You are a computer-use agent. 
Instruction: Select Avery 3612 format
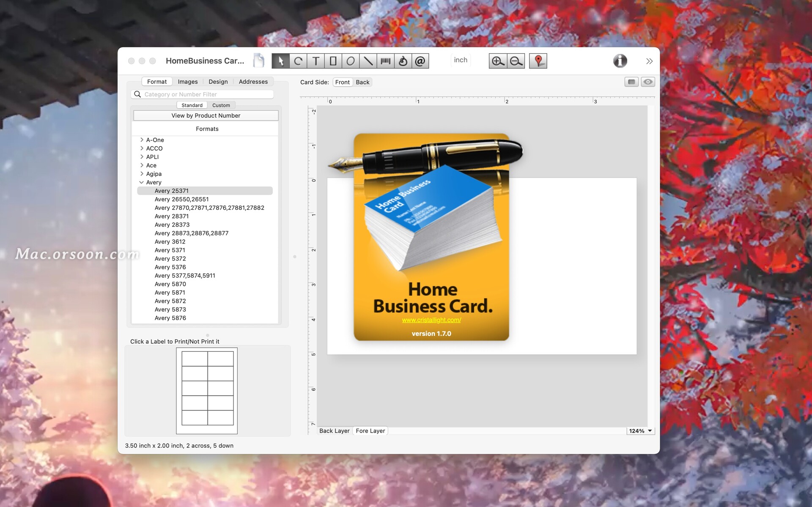205,241
